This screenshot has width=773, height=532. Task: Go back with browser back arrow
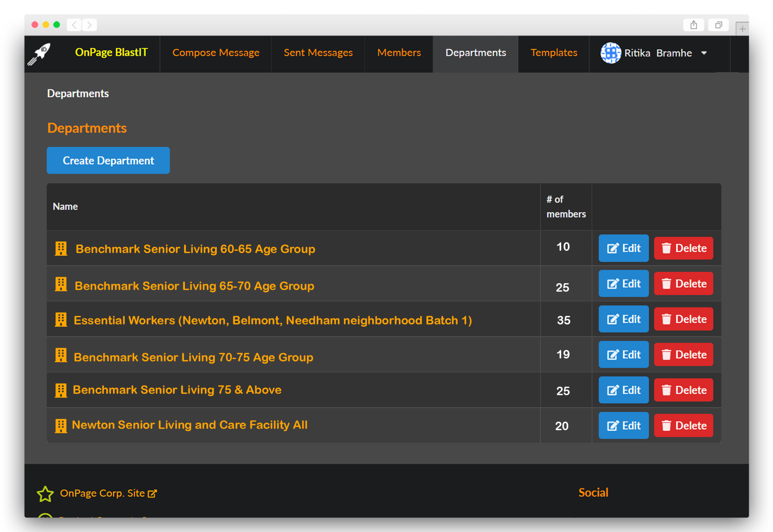coord(74,25)
